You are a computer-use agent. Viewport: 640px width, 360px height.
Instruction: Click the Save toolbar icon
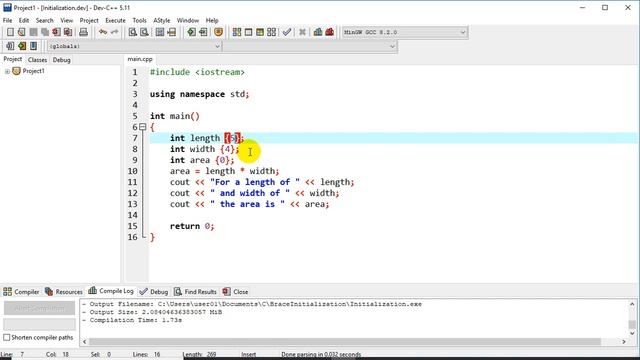(x=33, y=32)
